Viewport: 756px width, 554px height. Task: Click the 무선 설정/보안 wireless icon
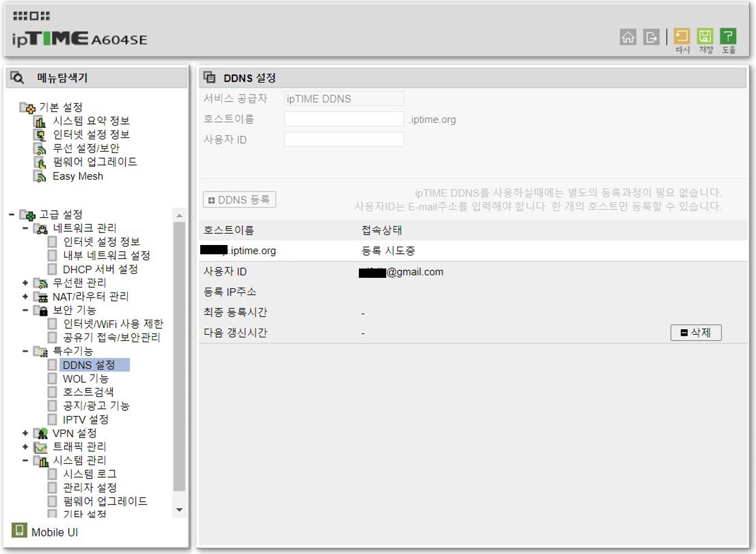pyautogui.click(x=40, y=149)
